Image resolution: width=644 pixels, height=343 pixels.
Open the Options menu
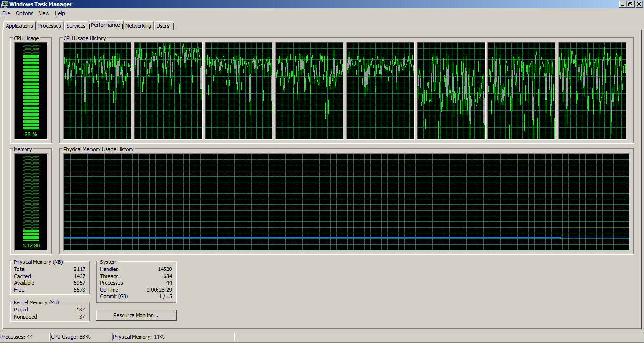tap(25, 13)
